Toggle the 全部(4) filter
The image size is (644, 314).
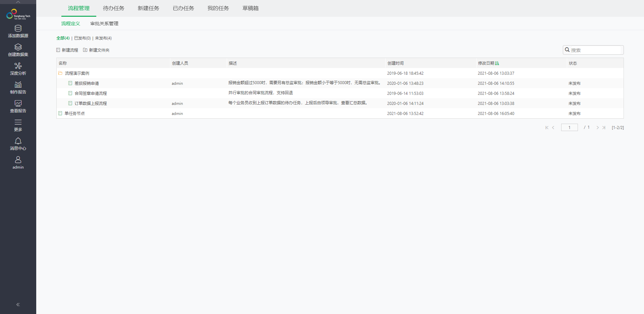(x=63, y=38)
